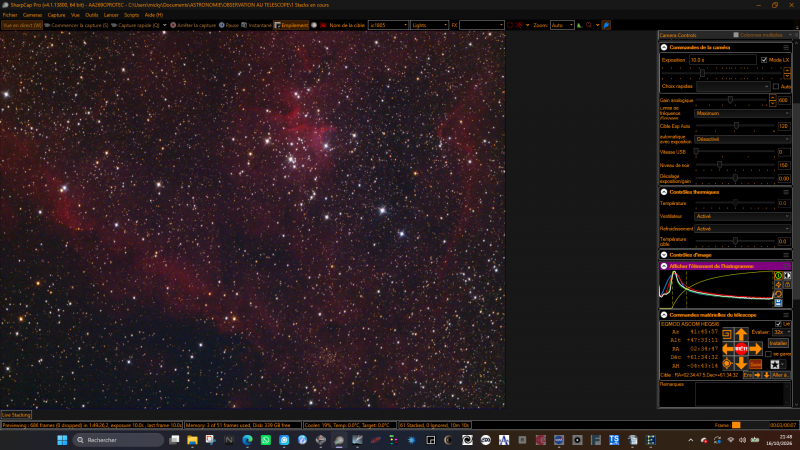800x450 pixels.
Task: Open the FX dropdown
Action: click(482, 25)
